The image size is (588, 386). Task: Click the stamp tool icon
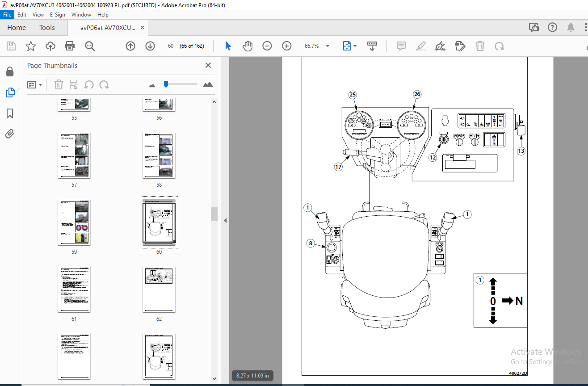click(460, 46)
